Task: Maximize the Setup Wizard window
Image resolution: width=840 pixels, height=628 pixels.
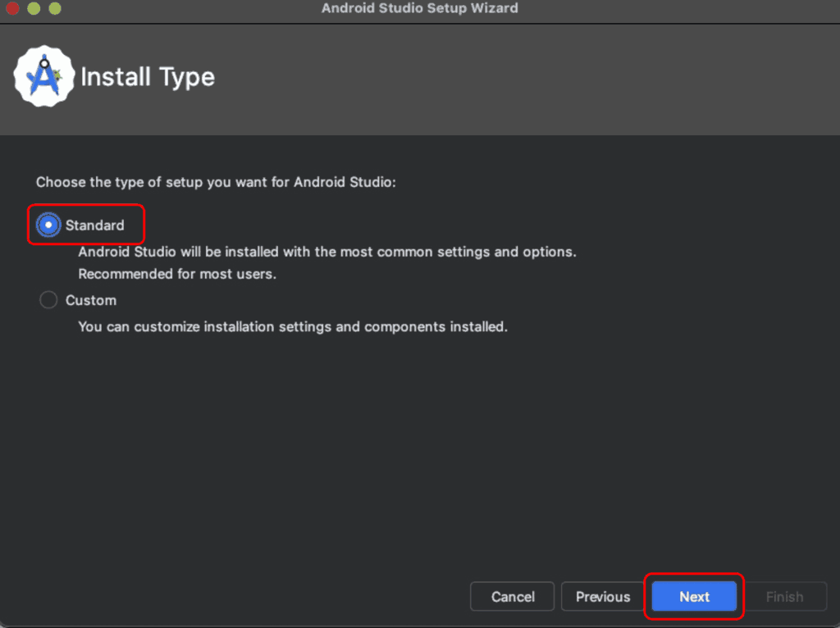Action: 55,8
